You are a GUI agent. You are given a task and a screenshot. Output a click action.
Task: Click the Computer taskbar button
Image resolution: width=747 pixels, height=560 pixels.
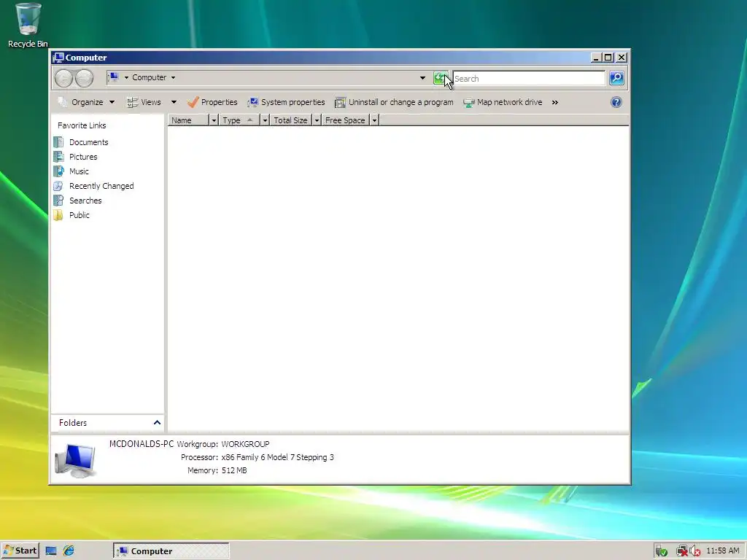coord(171,551)
